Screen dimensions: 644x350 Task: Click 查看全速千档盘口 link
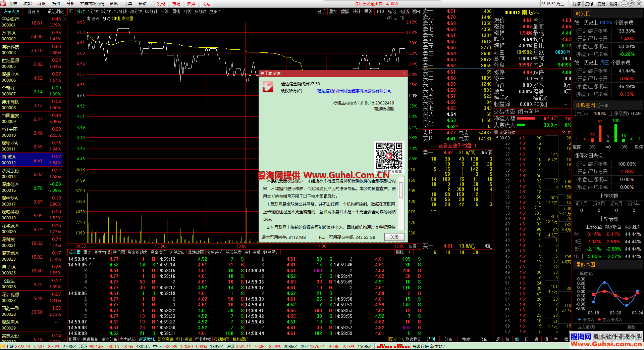(x=457, y=145)
